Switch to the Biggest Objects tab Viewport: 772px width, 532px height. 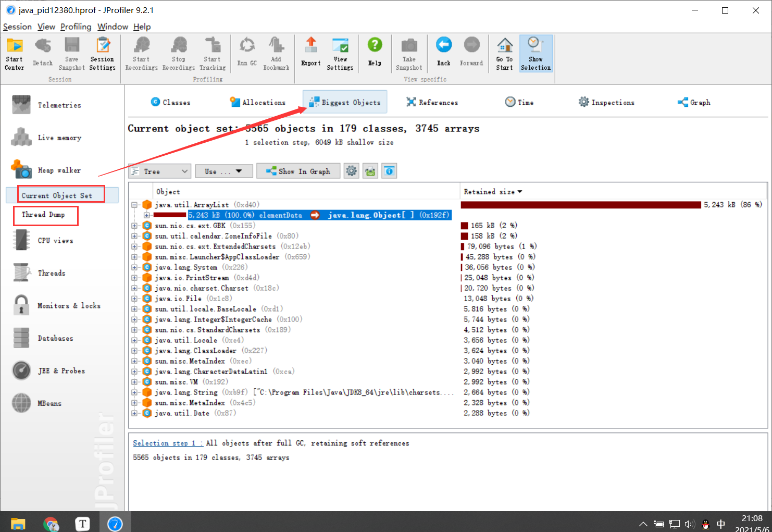(345, 102)
